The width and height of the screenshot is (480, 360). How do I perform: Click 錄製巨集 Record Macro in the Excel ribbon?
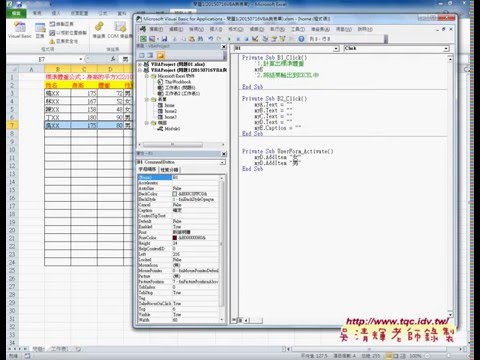(x=62, y=24)
